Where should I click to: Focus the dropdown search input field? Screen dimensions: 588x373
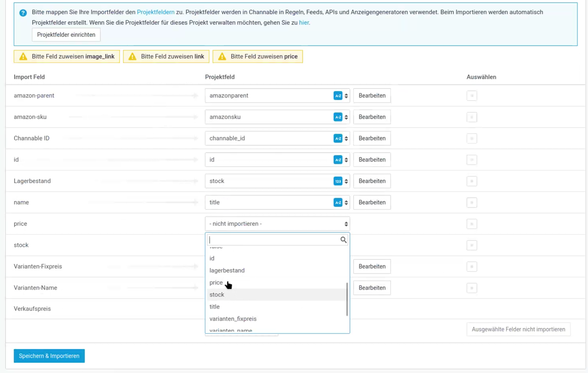click(273, 240)
